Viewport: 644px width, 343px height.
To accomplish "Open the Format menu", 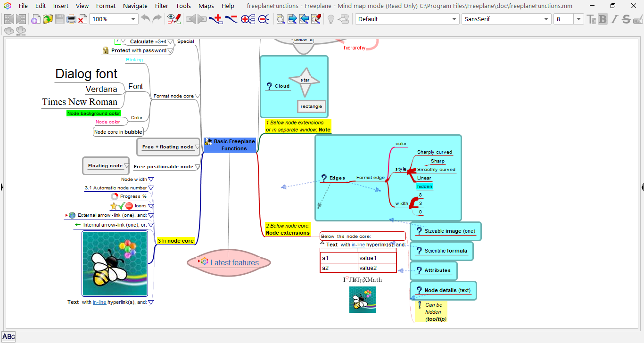I will [x=106, y=6].
